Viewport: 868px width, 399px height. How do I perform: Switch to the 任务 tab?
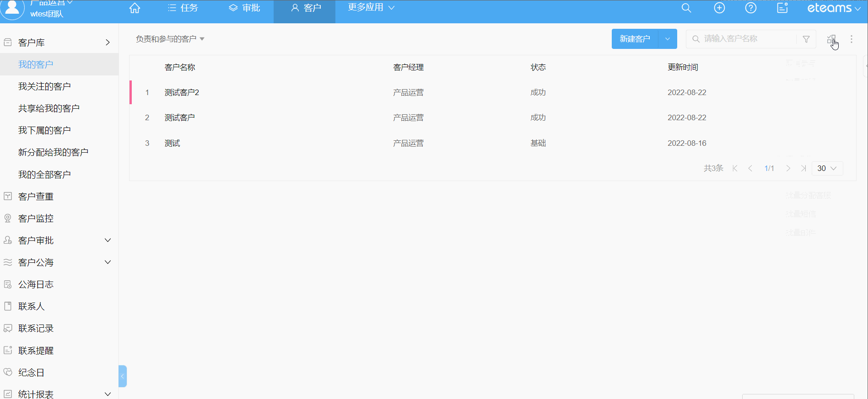[x=183, y=8]
